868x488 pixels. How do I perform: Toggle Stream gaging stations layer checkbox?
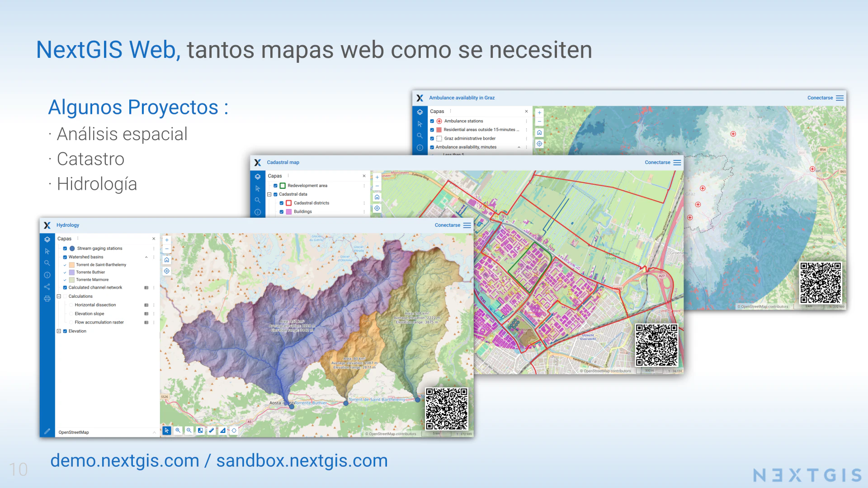click(x=65, y=249)
